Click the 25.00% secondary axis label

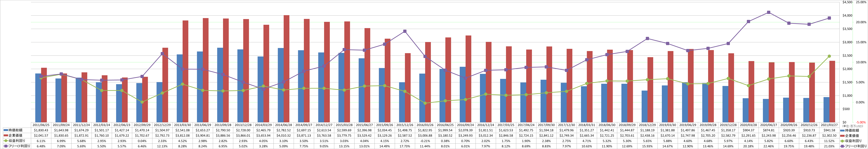[x=862, y=2]
